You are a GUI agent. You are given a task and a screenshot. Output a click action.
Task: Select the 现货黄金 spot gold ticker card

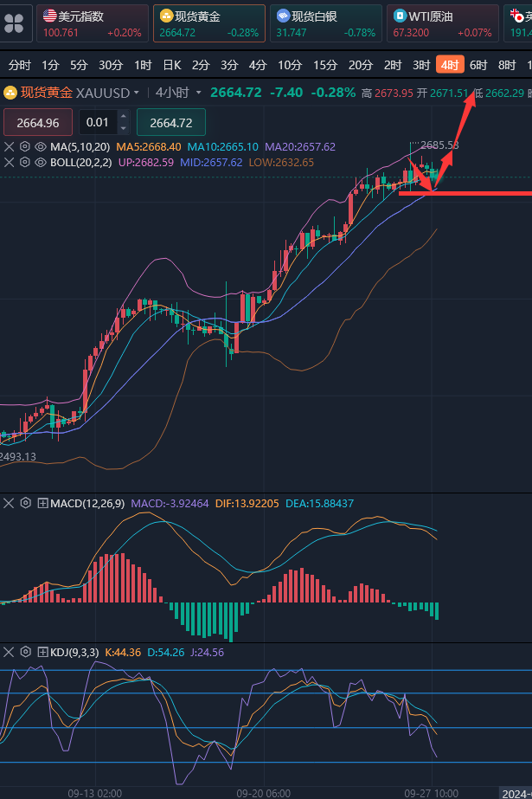tap(209, 23)
